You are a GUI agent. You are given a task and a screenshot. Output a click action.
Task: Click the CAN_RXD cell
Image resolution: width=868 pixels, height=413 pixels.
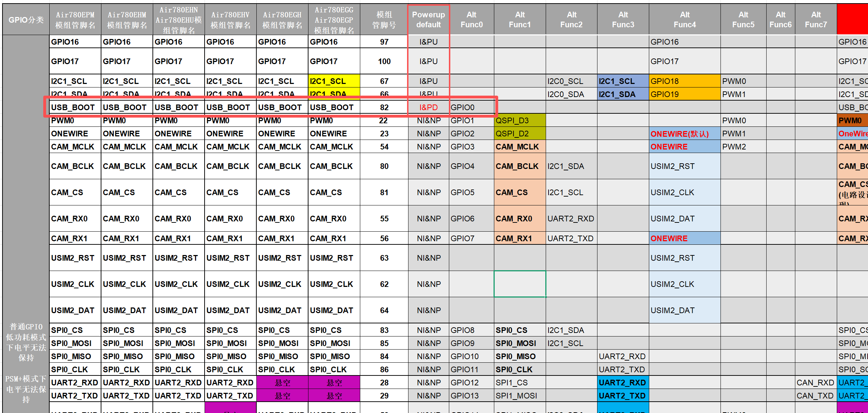click(x=815, y=383)
